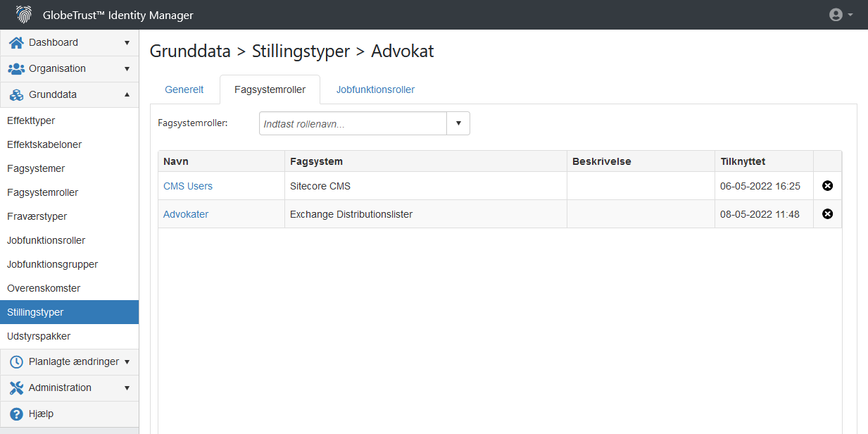Click the Indtast rollenavn input field
Image resolution: width=868 pixels, height=434 pixels.
tap(353, 123)
